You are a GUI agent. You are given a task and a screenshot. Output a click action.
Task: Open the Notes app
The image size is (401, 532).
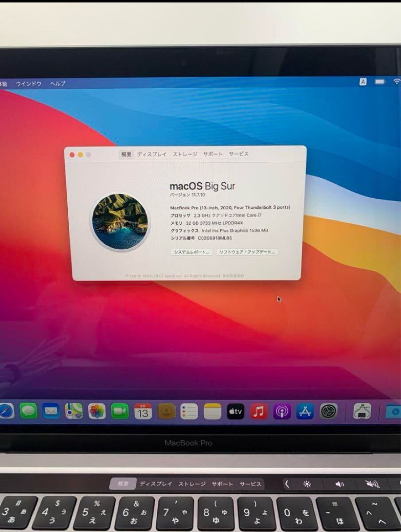pyautogui.click(x=212, y=411)
